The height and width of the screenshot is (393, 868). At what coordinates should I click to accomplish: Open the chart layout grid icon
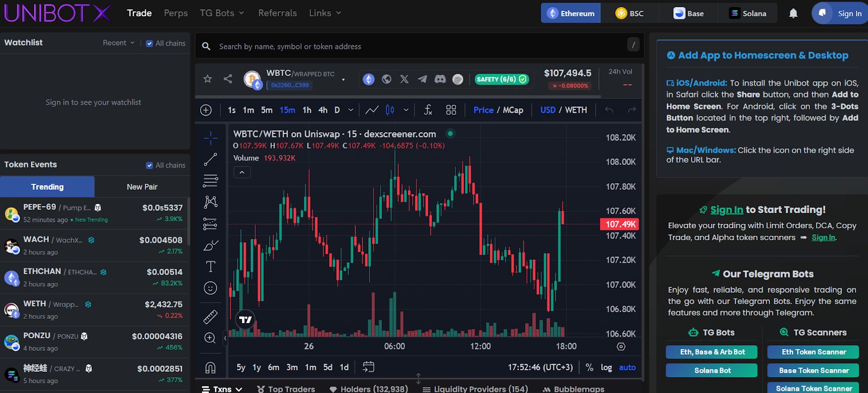[451, 110]
